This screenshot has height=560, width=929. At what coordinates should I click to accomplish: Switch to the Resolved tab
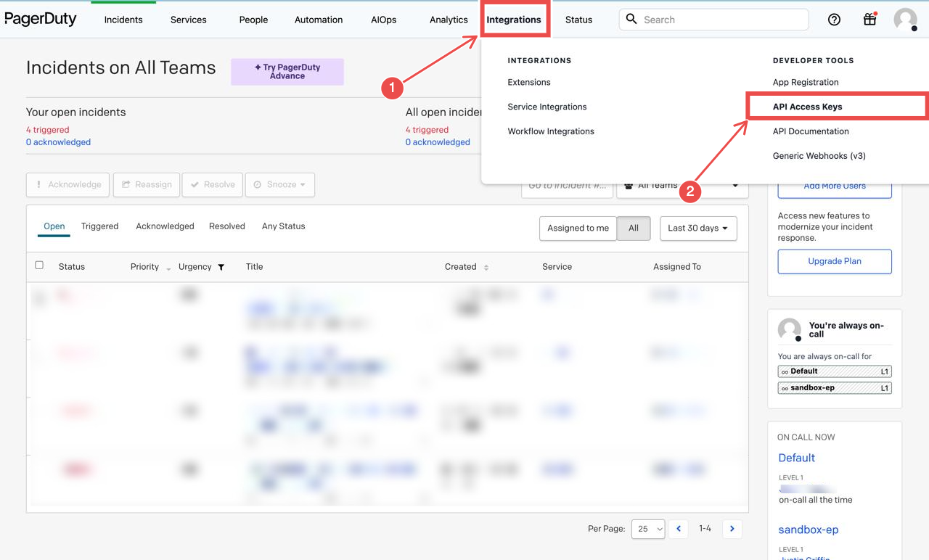pos(226,226)
